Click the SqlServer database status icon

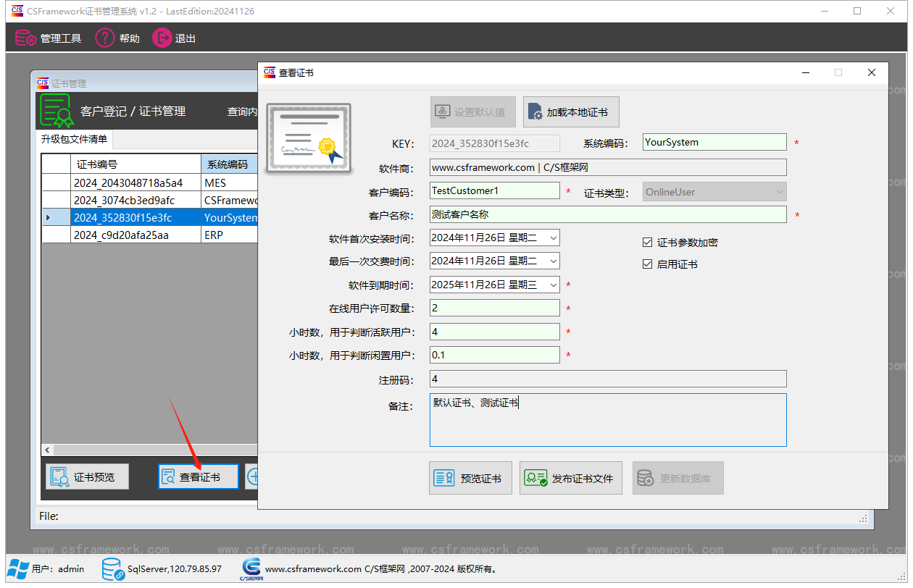click(x=113, y=569)
